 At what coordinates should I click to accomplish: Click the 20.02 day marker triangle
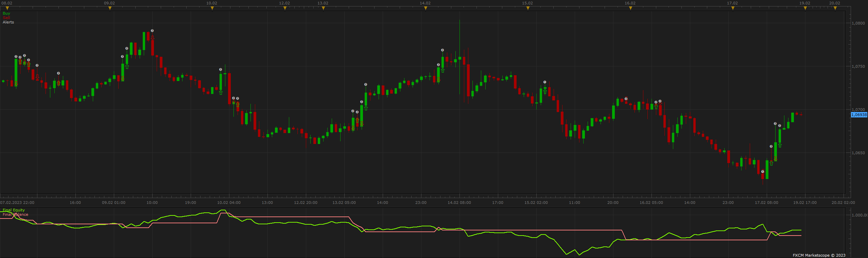point(835,8)
